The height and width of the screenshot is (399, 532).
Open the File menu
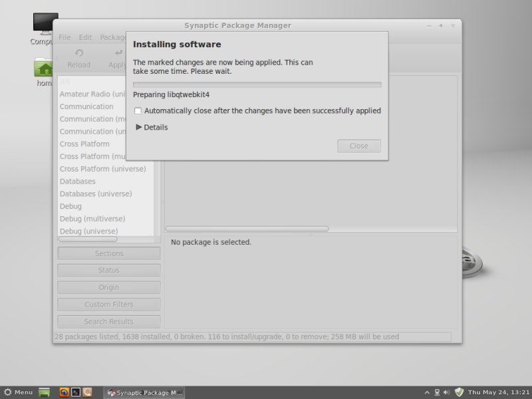[x=65, y=37]
